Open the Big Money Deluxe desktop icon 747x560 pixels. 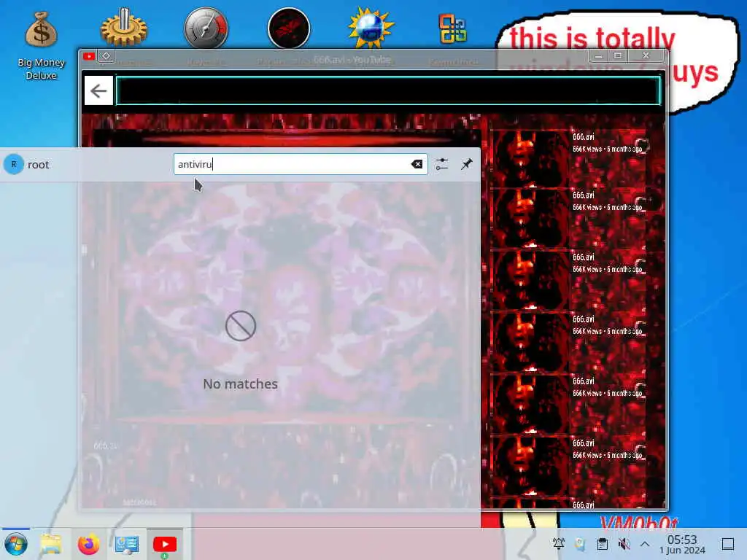coord(41,45)
